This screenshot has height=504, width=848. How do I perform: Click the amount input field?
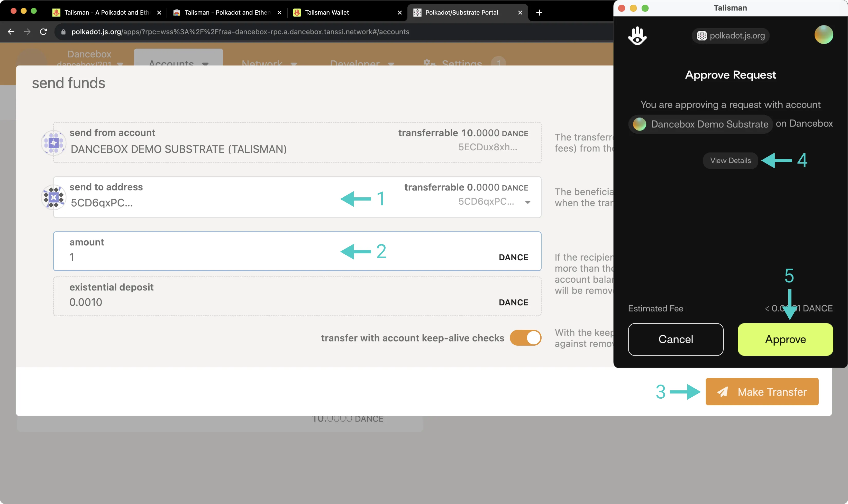click(297, 251)
